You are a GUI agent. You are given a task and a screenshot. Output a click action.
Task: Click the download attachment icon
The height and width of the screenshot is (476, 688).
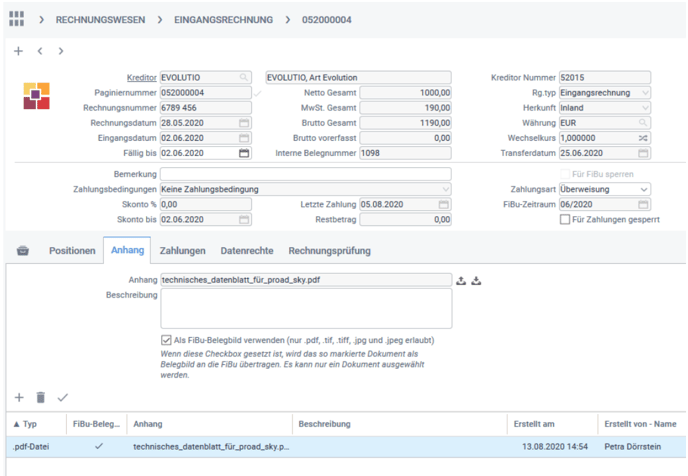pos(477,281)
